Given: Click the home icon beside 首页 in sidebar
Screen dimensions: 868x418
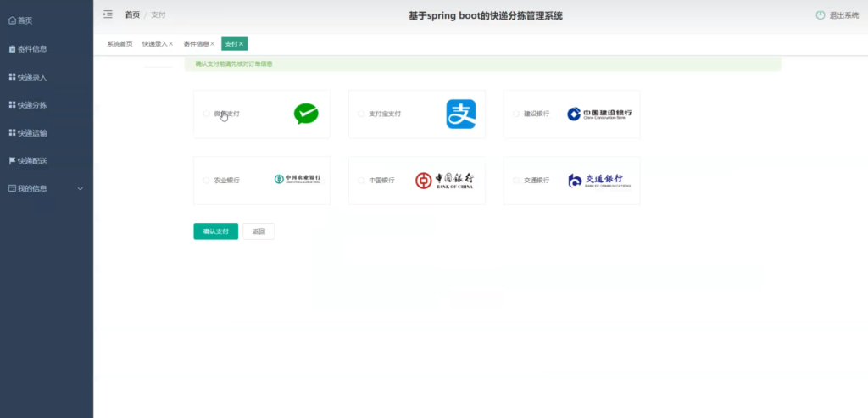Looking at the screenshot, I should pyautogui.click(x=12, y=20).
